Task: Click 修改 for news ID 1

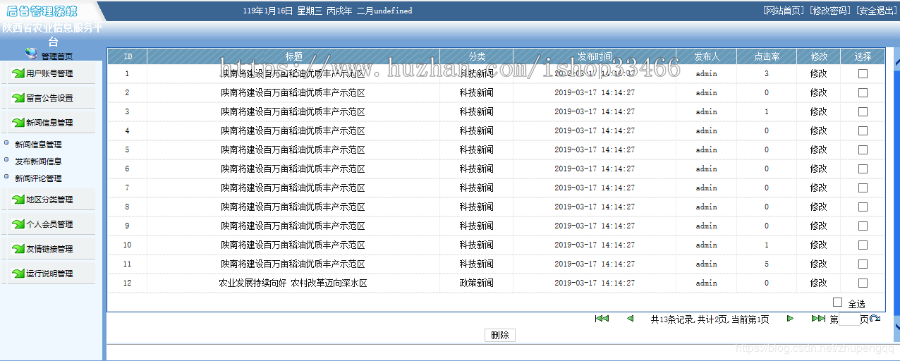Action: tap(818, 73)
